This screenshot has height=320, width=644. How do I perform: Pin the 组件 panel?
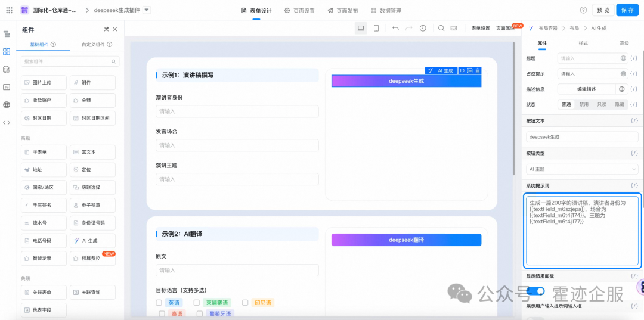106,29
